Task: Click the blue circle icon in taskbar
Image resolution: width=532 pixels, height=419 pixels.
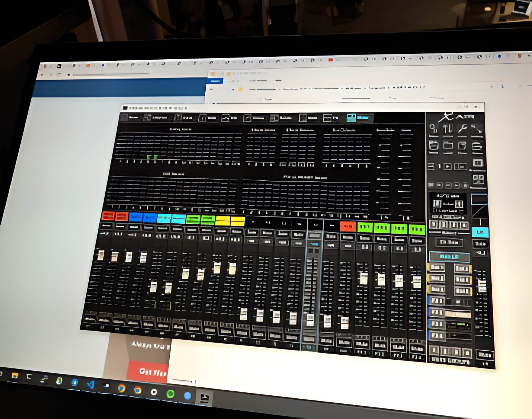Action: pyautogui.click(x=188, y=396)
